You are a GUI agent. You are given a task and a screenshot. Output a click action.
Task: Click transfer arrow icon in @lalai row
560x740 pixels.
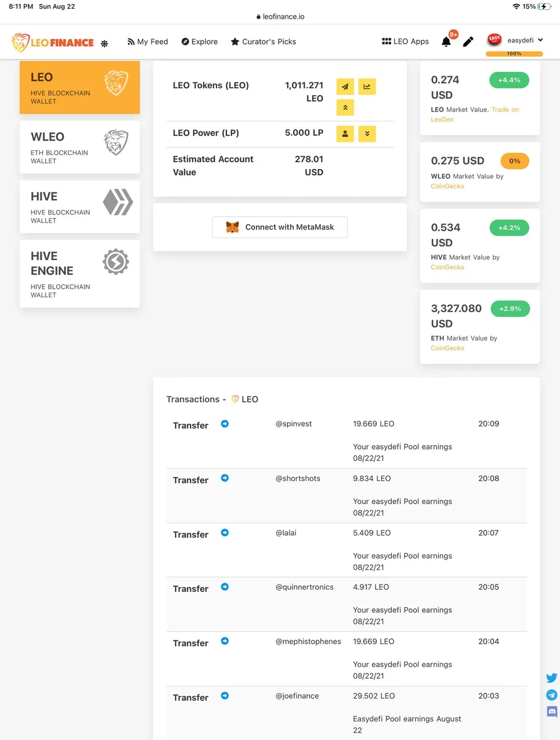coord(225,532)
